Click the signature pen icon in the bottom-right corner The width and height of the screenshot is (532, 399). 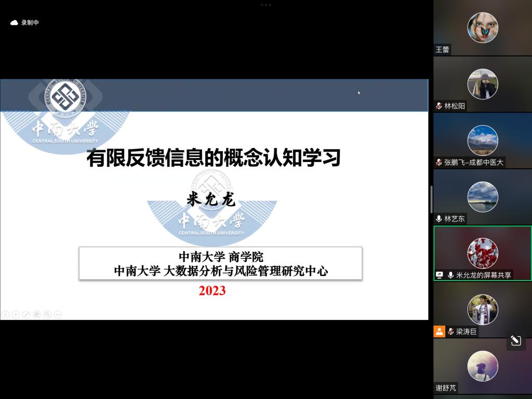pyautogui.click(x=515, y=340)
